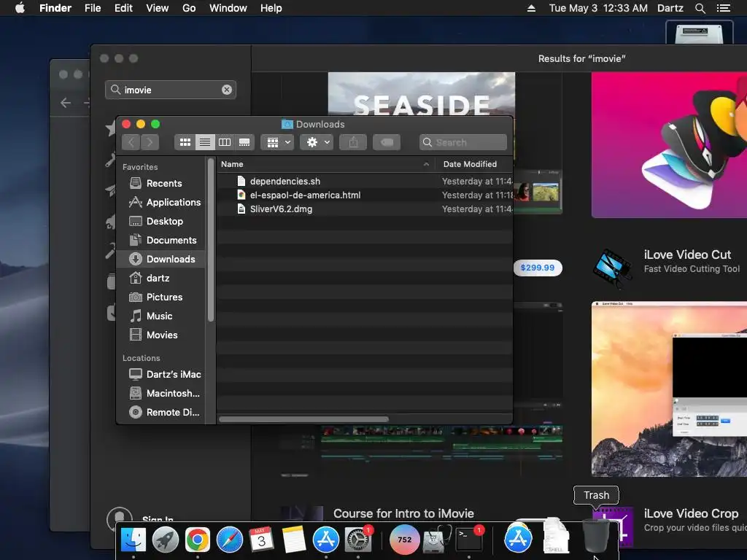This screenshot has width=747, height=560.
Task: Click the Finder horizontal scrollbar
Action: (x=303, y=419)
